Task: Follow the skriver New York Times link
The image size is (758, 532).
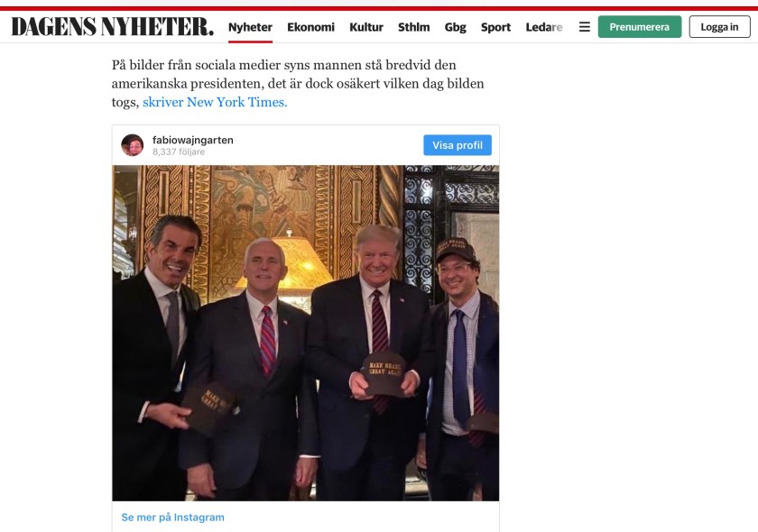Action: tap(215, 102)
